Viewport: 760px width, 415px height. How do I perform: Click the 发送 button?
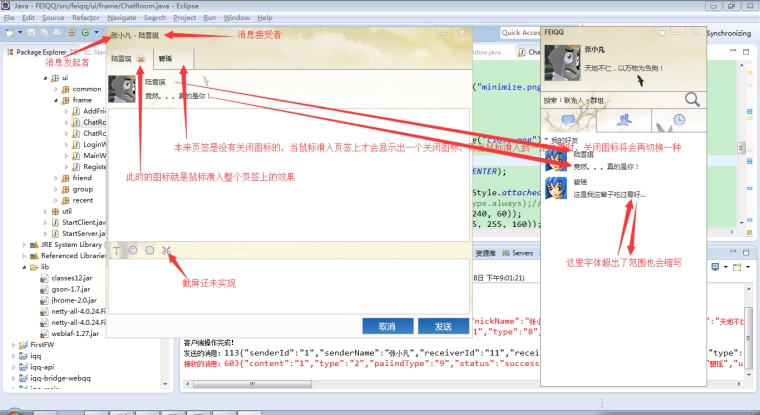coord(443,326)
